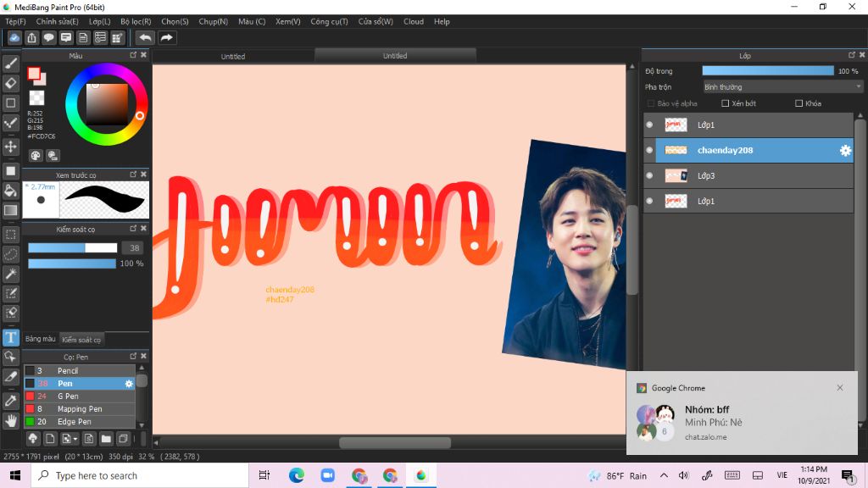This screenshot has width=868, height=488.
Task: Open the Bộ lọc(R) menu
Action: (136, 21)
